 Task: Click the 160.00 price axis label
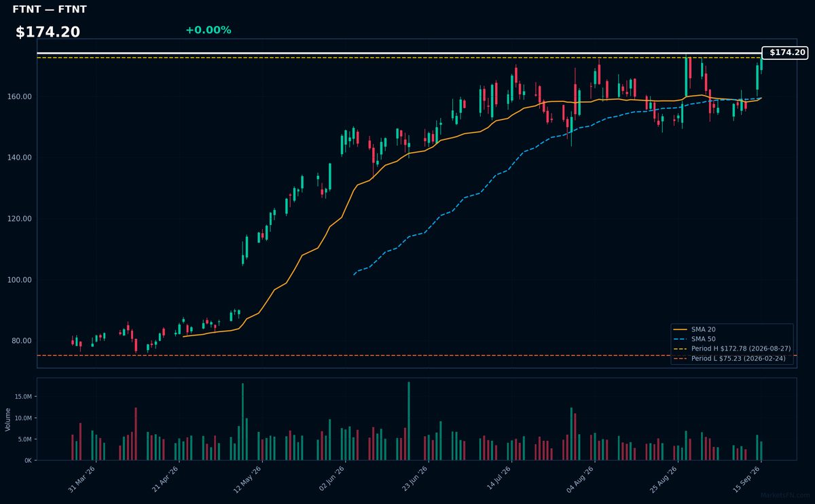(x=21, y=96)
